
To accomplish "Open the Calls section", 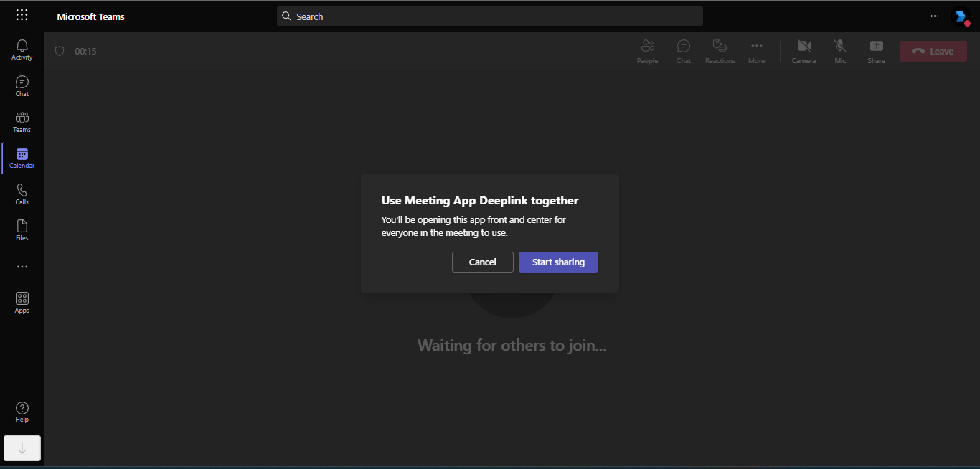I will [22, 194].
